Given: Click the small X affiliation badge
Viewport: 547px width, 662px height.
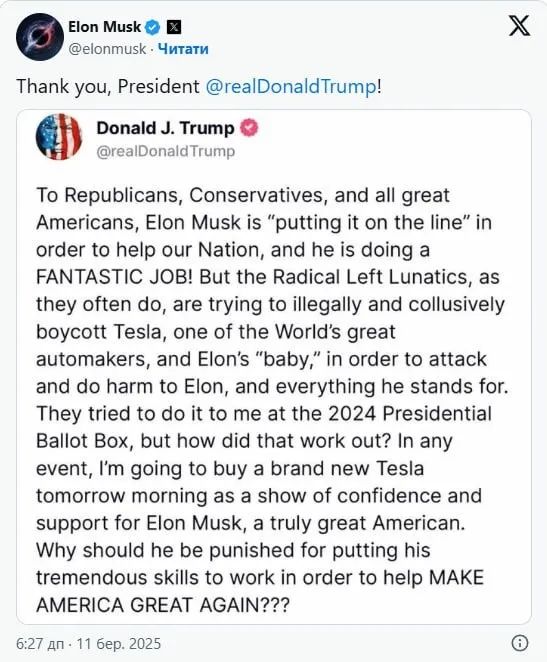Looking at the screenshot, I should click(x=174, y=27).
